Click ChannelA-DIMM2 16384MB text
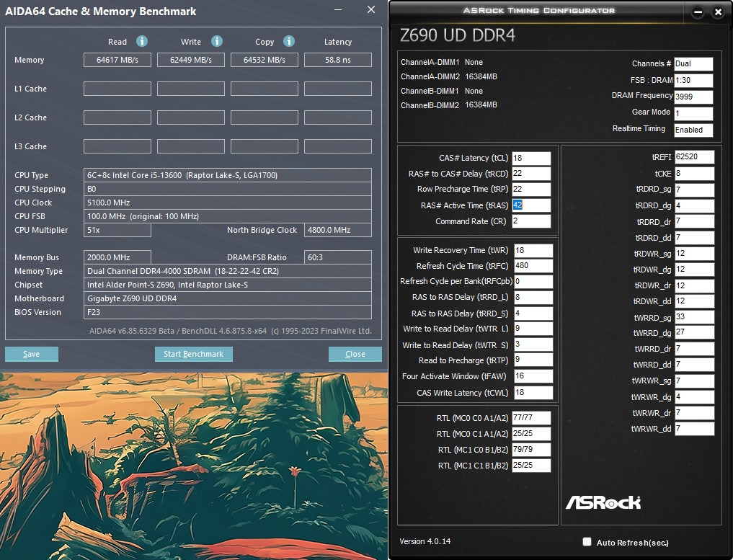This screenshot has height=560, width=733. [x=449, y=76]
